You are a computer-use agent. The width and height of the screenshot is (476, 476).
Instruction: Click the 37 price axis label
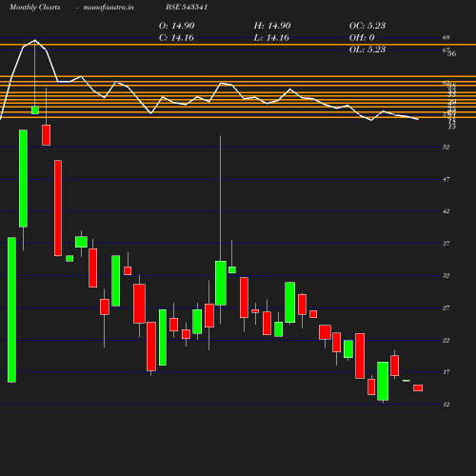point(446,244)
